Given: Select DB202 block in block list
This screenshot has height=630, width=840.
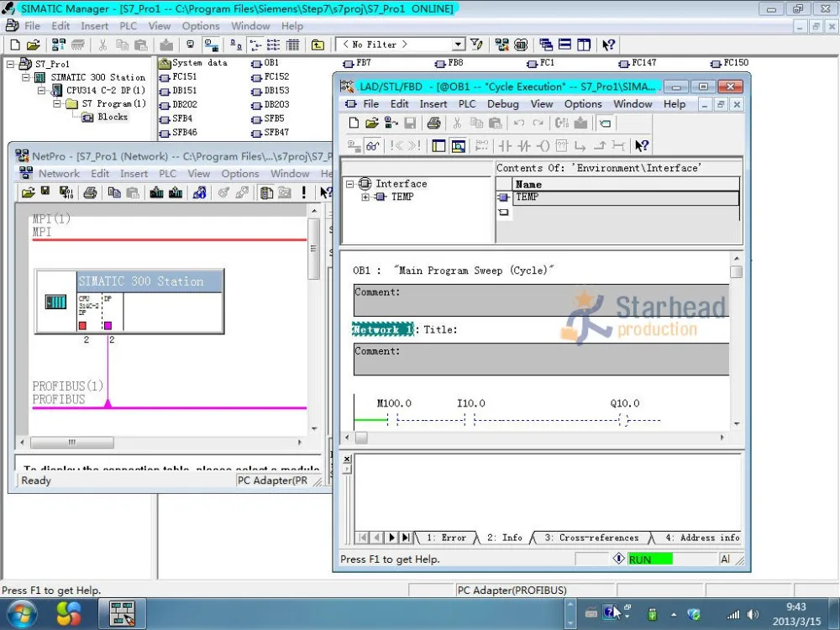Looking at the screenshot, I should point(179,104).
